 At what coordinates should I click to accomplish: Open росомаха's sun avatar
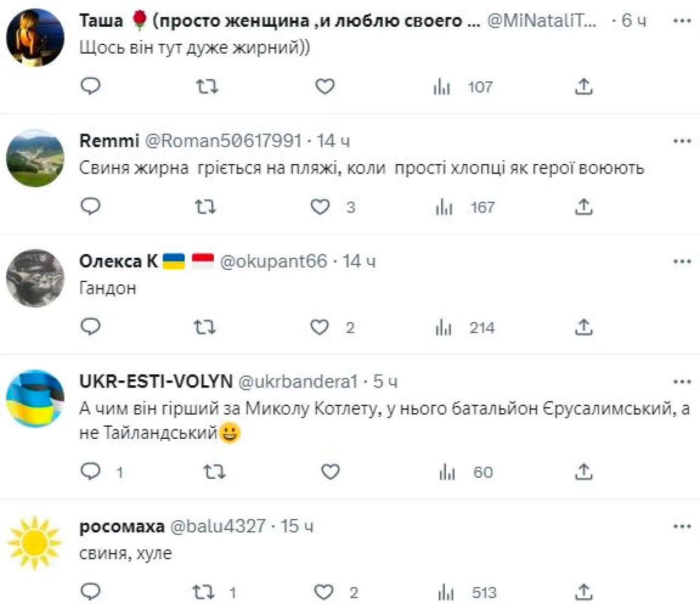click(x=35, y=543)
